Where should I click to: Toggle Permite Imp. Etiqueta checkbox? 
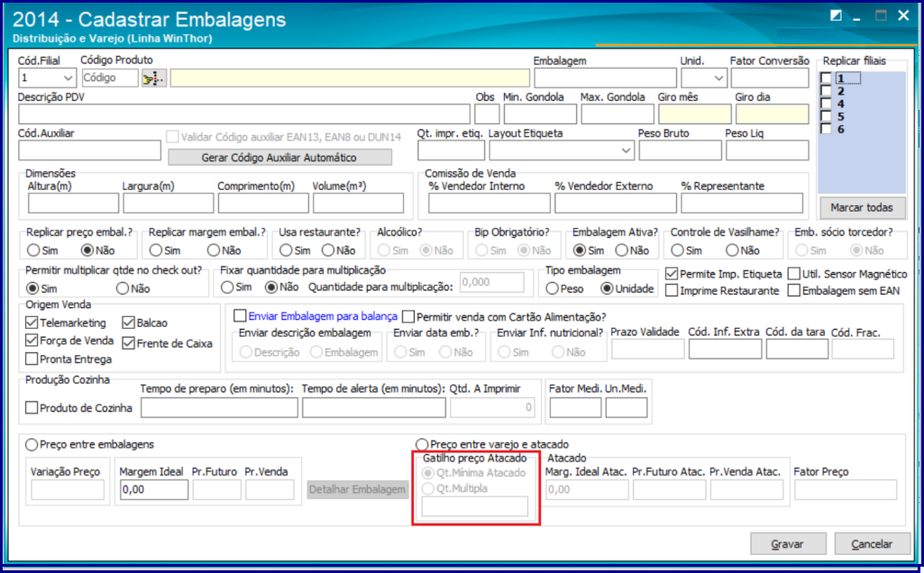click(x=672, y=274)
